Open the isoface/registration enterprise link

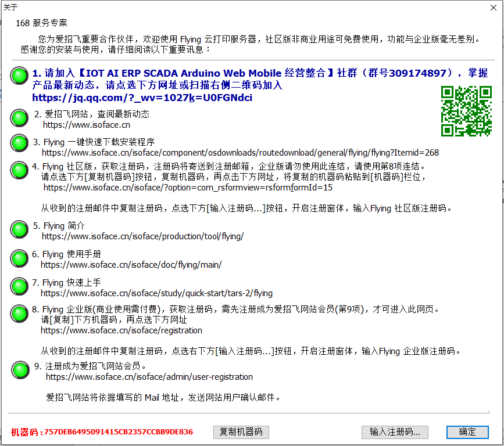[x=121, y=331]
